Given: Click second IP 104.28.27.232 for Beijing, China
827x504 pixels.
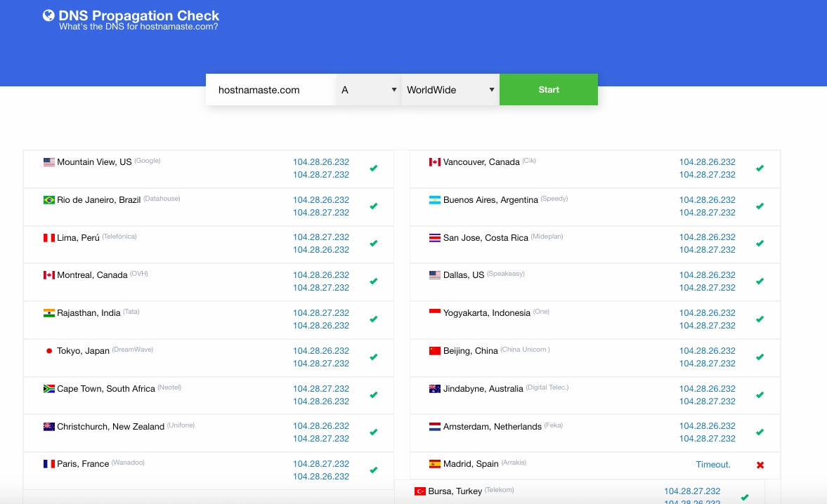Looking at the screenshot, I should coord(707,364).
